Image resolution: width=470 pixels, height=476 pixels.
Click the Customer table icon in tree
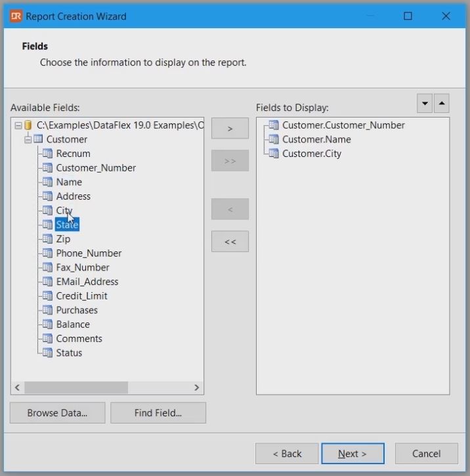point(37,139)
